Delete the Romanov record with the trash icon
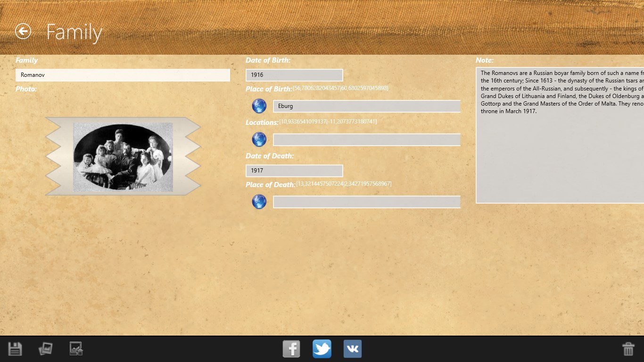 coord(628,349)
